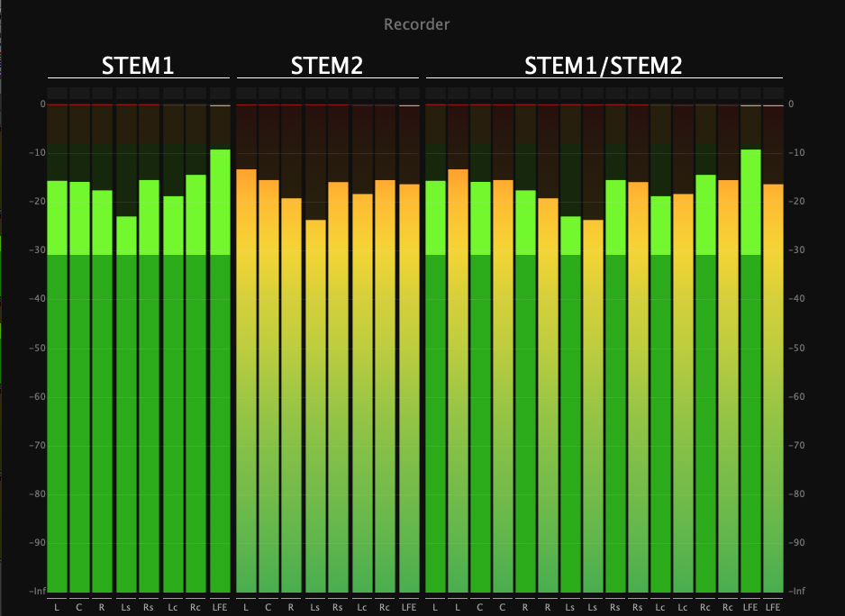Click the LFE meter in STEM2

tap(408, 360)
